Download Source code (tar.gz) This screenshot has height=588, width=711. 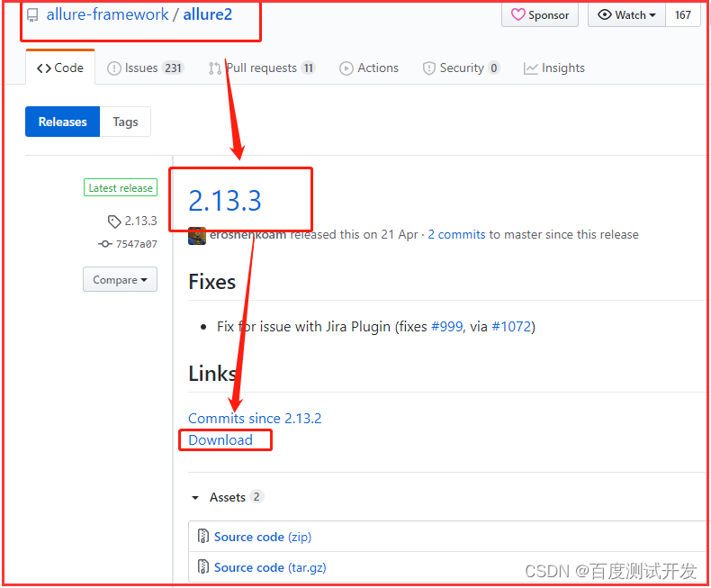pyautogui.click(x=270, y=567)
